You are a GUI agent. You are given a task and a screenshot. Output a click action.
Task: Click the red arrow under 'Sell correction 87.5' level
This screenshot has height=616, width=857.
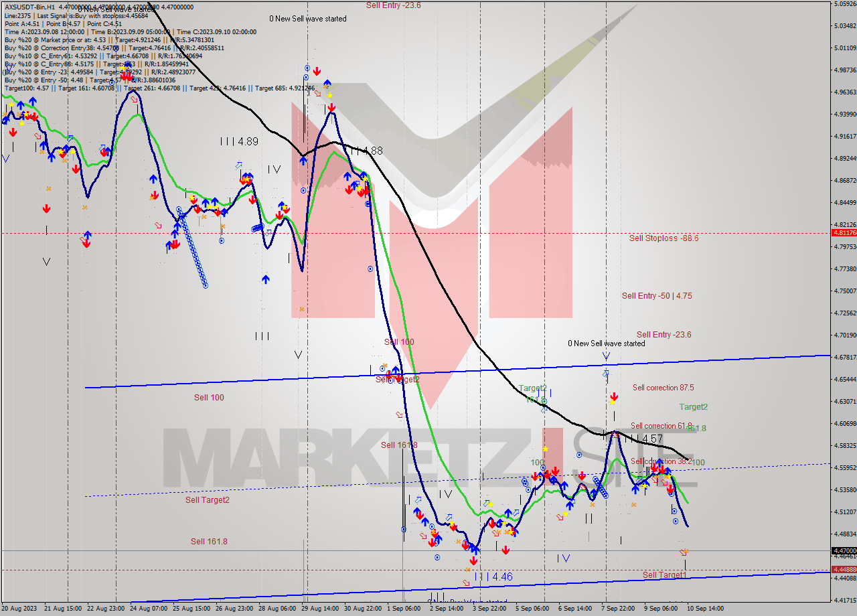613,400
